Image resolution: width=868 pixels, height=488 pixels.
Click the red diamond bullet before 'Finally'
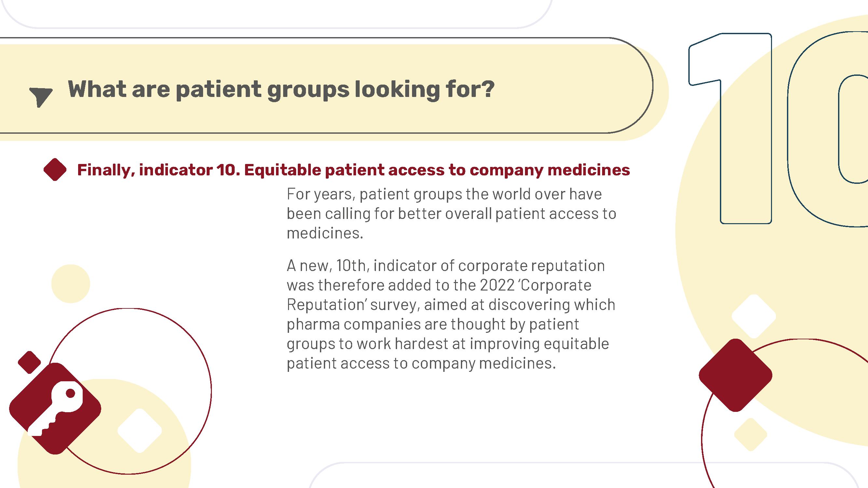coord(55,169)
